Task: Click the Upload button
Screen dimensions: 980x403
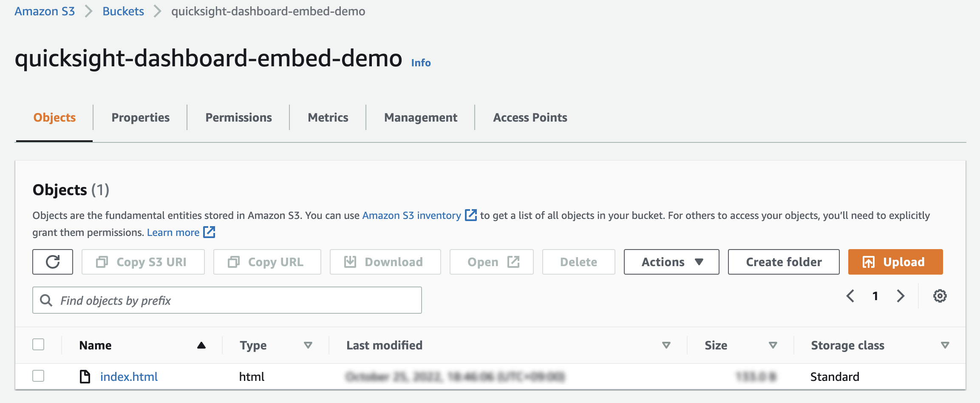Action: [895, 262]
